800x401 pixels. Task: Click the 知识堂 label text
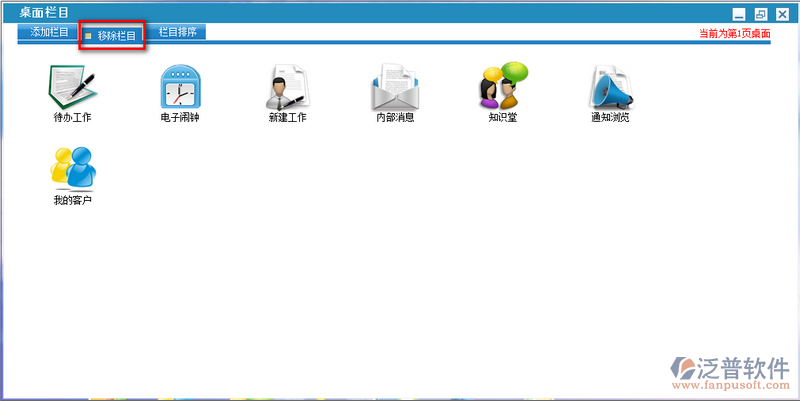tap(503, 117)
